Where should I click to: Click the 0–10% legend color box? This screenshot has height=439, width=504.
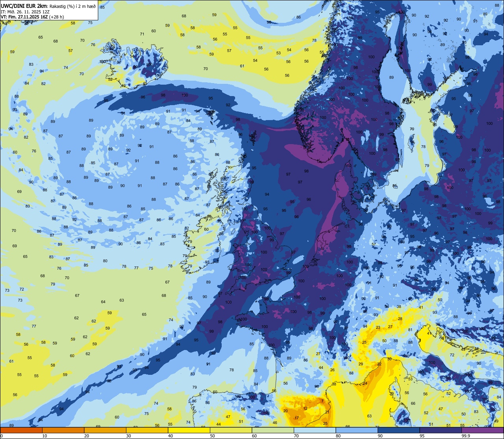(x=21, y=430)
